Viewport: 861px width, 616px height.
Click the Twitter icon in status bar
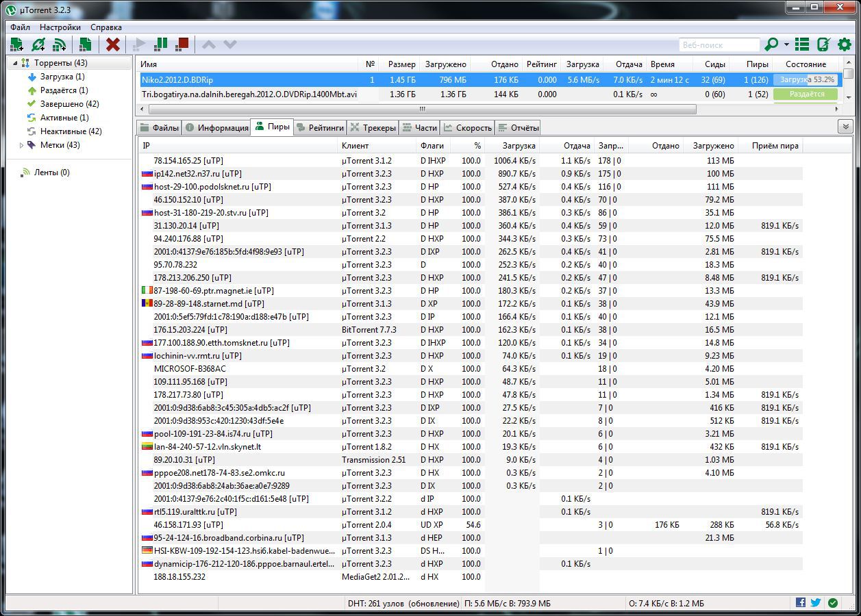coord(816,603)
